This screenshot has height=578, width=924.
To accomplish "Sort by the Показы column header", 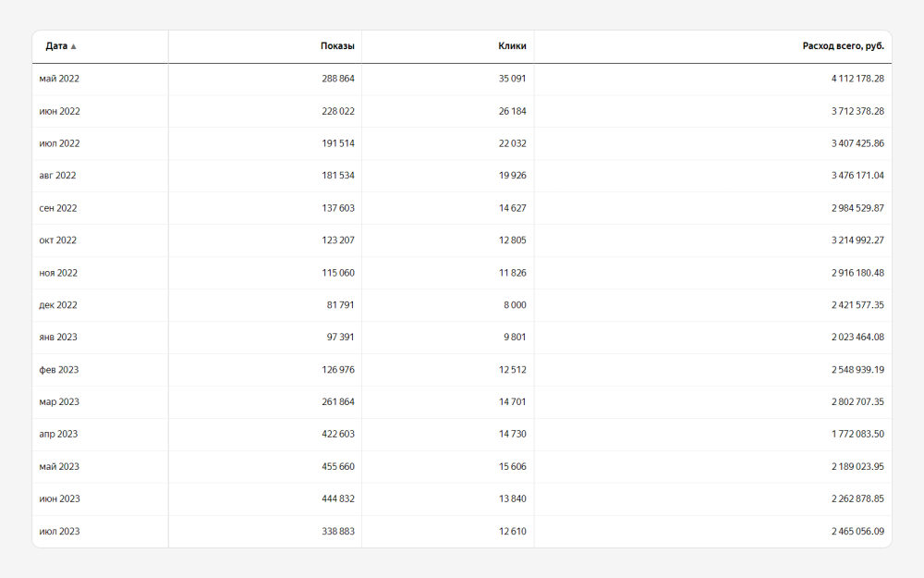I will pos(337,46).
